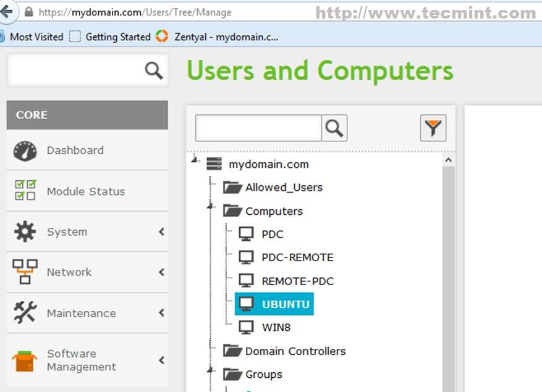542x392 pixels.
Task: Click the tree search magnifier button
Action: click(x=334, y=128)
